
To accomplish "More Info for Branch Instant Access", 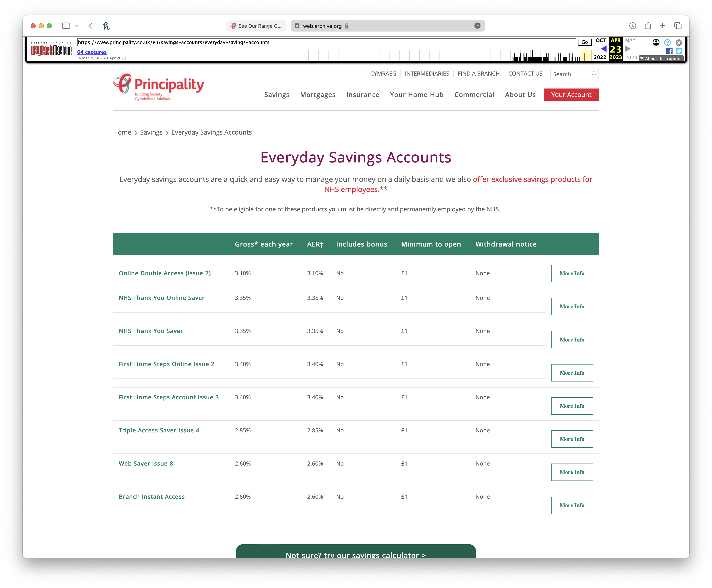I will (572, 505).
